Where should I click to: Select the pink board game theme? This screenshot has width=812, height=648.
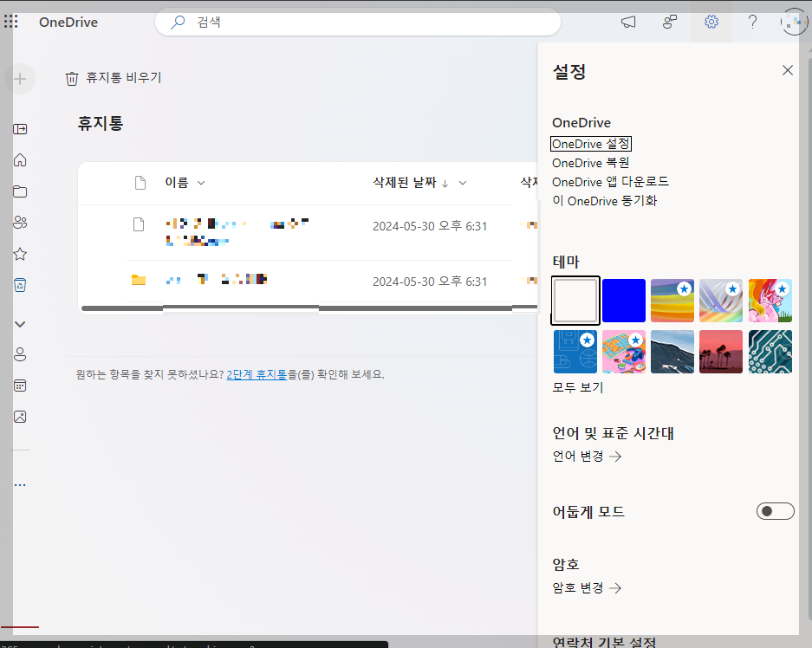(624, 352)
